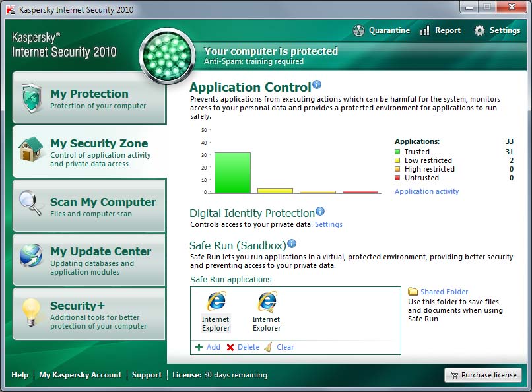Minimize the Kaspersky window
Image resolution: width=532 pixels, height=392 pixels.
click(x=469, y=7)
